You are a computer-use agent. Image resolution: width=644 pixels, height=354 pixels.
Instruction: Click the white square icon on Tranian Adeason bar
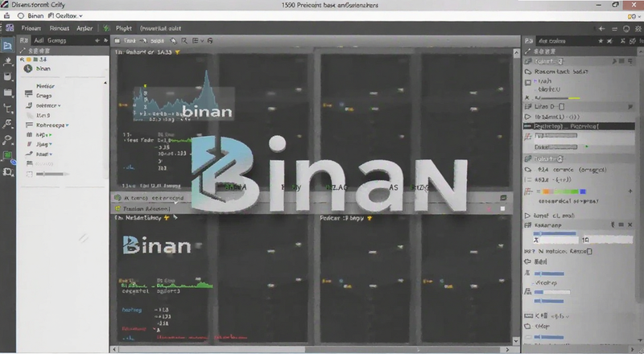point(502,208)
